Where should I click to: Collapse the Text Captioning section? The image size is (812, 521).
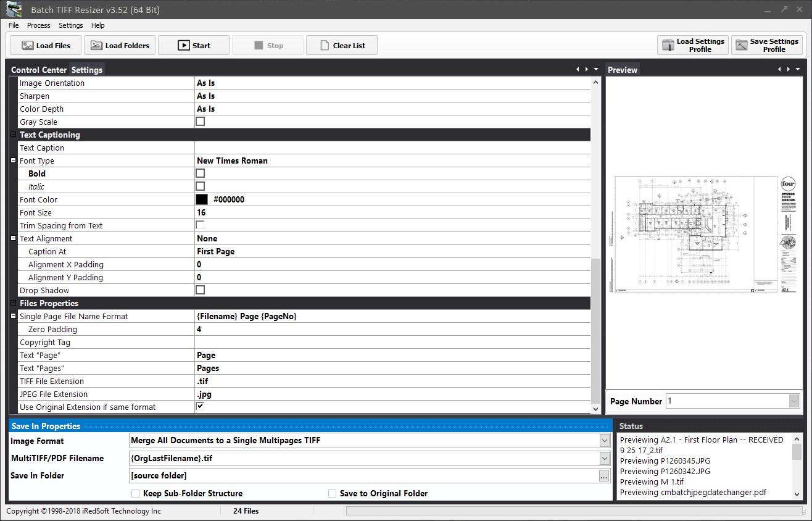[13, 135]
